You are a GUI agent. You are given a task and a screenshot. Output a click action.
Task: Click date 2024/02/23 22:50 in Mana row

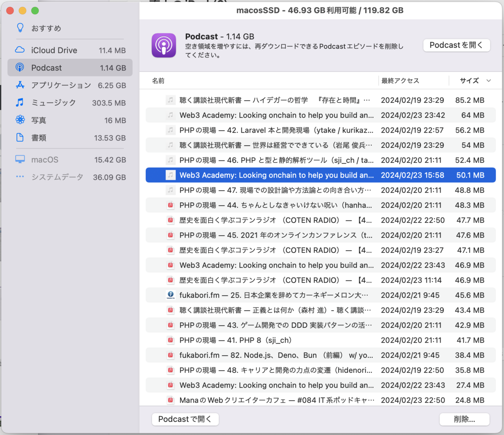point(412,400)
